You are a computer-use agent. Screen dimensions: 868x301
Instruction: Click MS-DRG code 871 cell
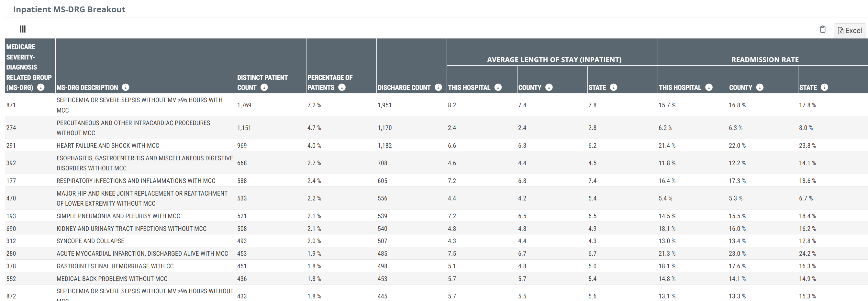pos(11,105)
